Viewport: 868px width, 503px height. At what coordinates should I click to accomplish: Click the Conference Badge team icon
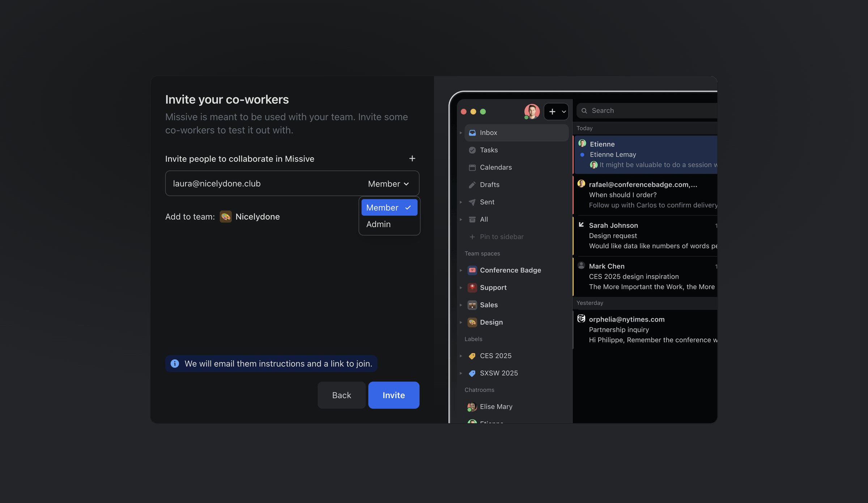click(x=472, y=270)
